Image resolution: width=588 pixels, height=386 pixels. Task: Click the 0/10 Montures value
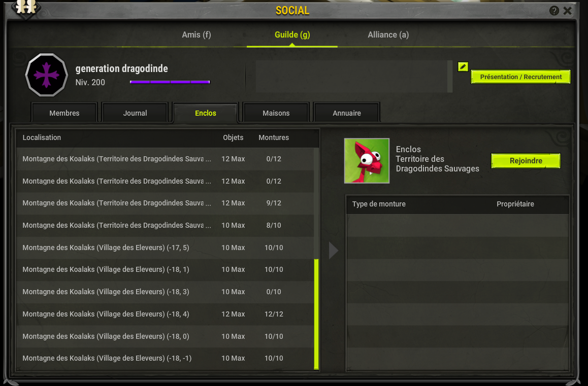pos(274,292)
